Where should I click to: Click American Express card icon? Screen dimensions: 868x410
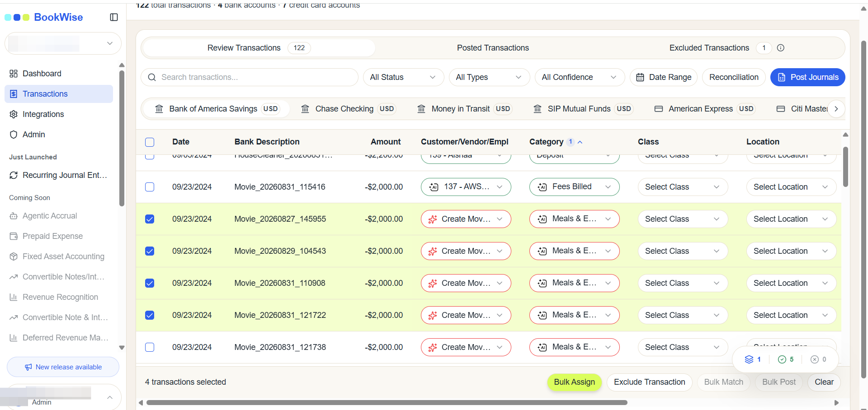(659, 109)
